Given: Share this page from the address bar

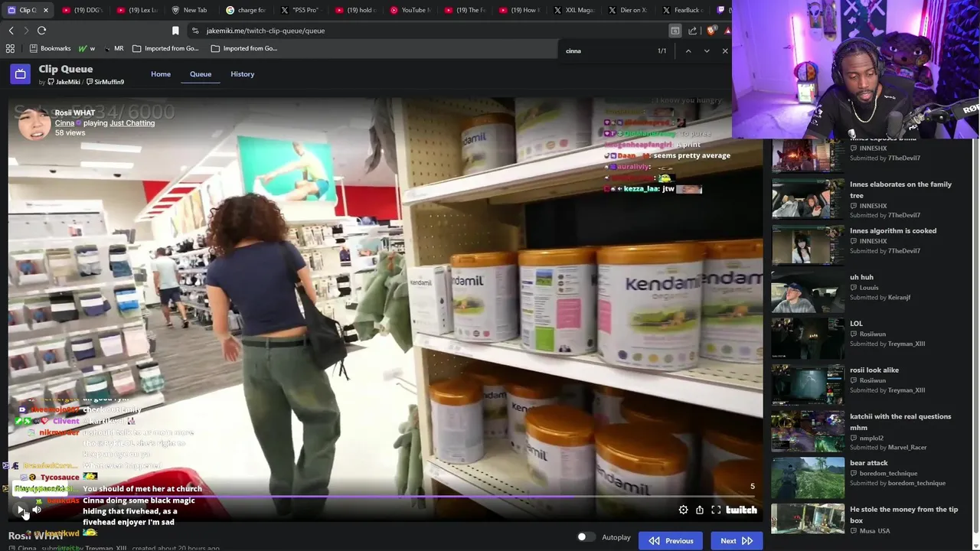Looking at the screenshot, I should coord(693,31).
